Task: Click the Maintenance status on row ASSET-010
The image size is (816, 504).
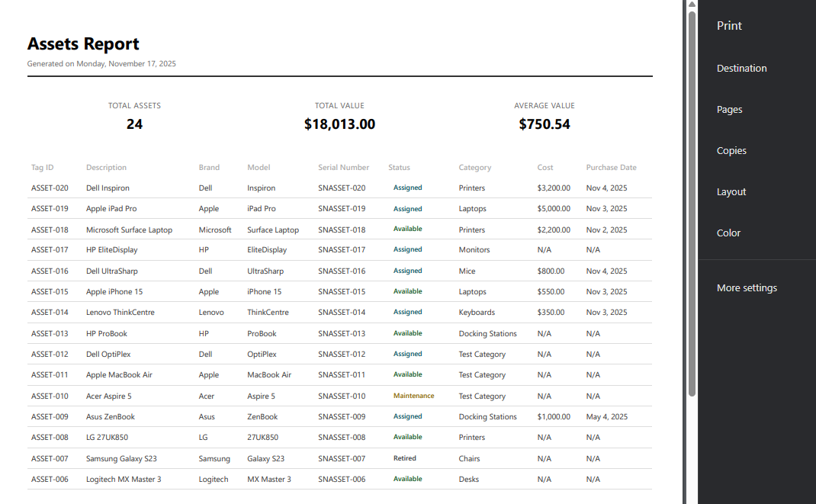Action: coord(412,396)
